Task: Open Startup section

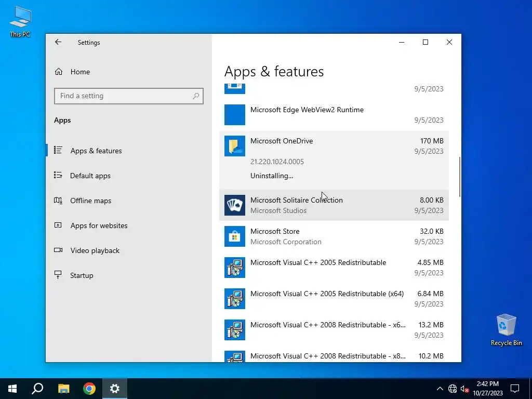Action: pos(82,275)
